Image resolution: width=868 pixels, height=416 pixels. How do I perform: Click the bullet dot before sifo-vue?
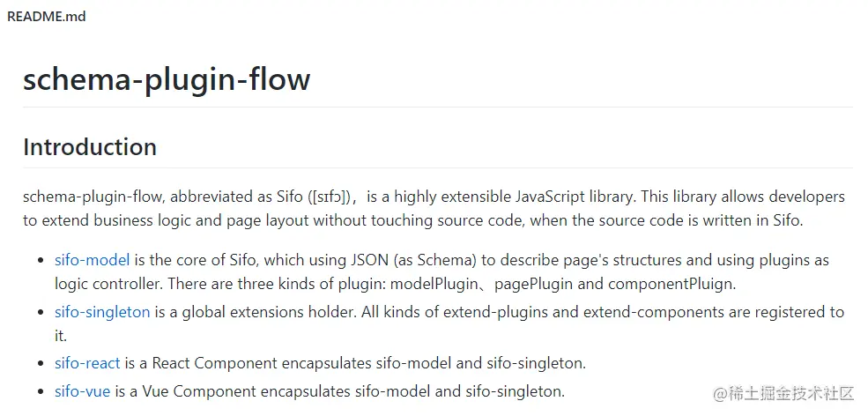click(40, 392)
